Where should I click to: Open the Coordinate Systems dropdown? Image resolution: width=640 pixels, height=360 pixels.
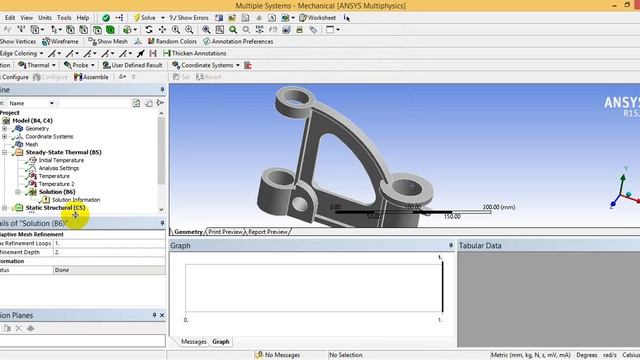point(238,65)
